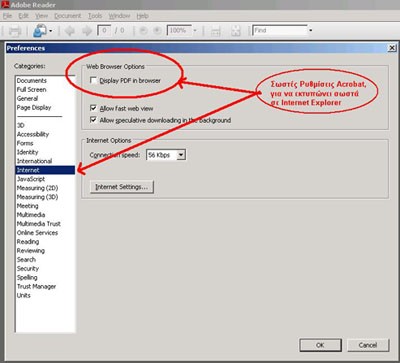Open the Document menu
The image size is (400, 363).
[68, 16]
